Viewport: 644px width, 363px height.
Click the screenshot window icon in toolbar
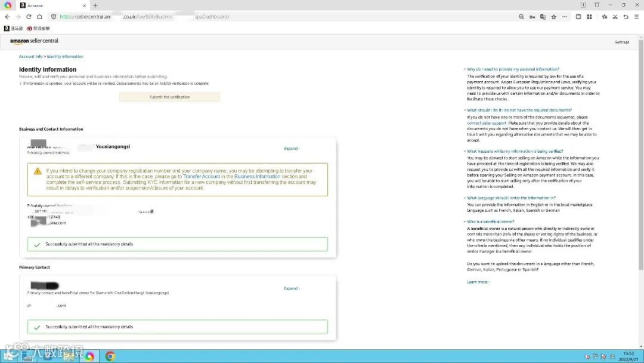point(578,17)
